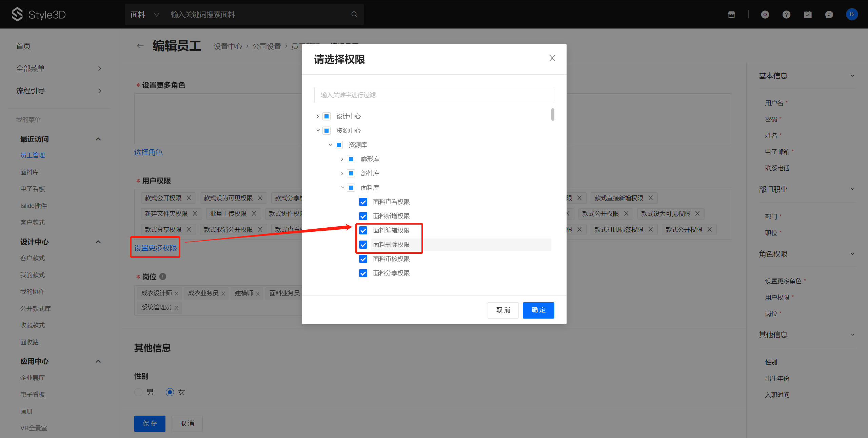Open the 流程引导 sidebar item
This screenshot has height=438, width=868.
coord(59,91)
